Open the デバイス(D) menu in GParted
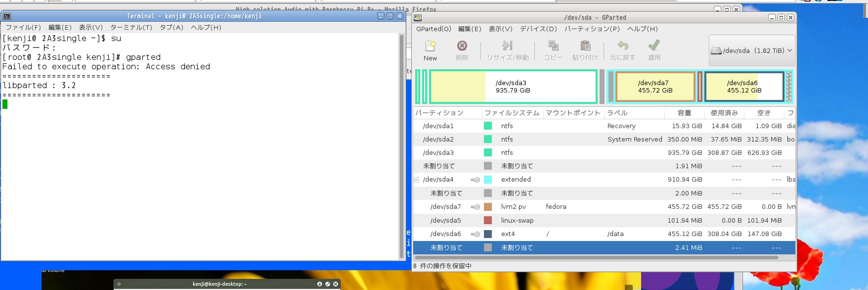 pyautogui.click(x=538, y=29)
